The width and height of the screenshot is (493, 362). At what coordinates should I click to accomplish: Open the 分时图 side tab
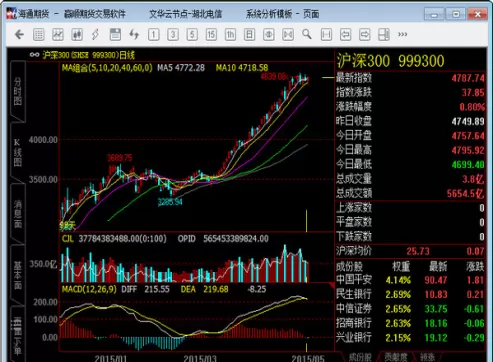click(18, 91)
